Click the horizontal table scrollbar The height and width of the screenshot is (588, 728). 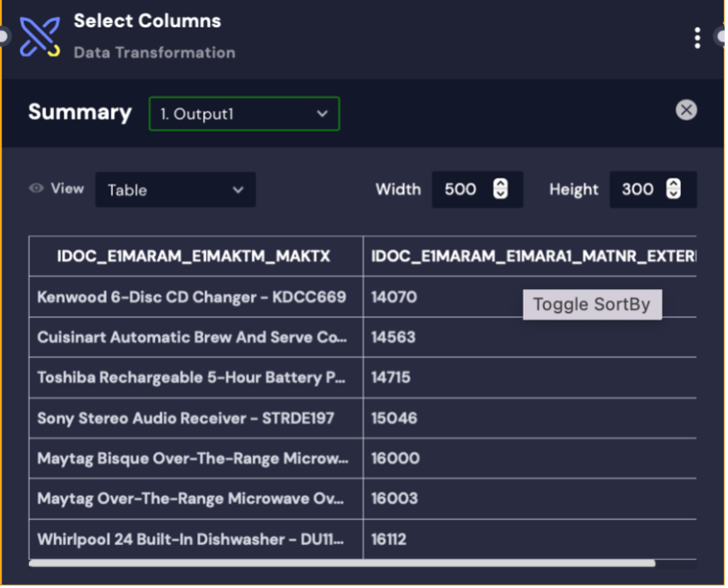pyautogui.click(x=342, y=563)
